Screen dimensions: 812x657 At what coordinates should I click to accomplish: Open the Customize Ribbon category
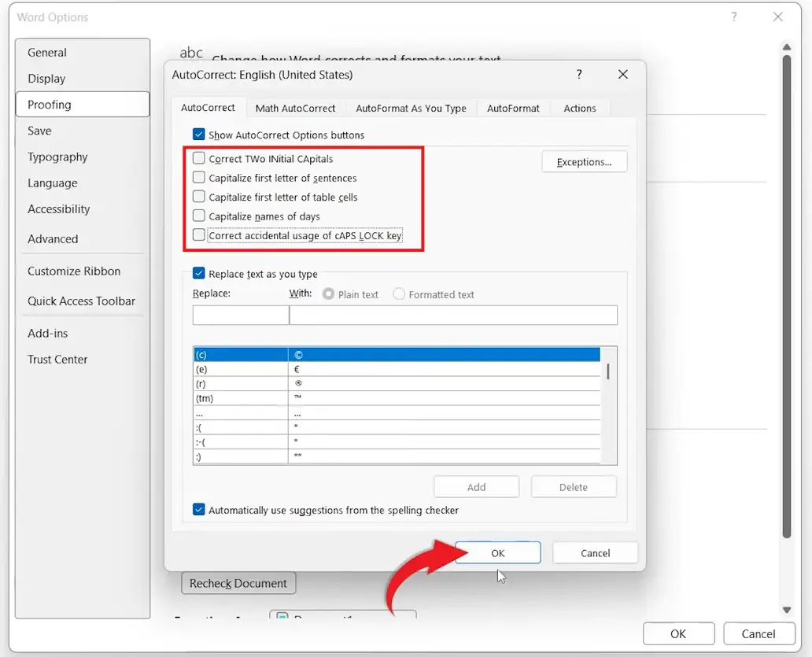tap(83, 271)
